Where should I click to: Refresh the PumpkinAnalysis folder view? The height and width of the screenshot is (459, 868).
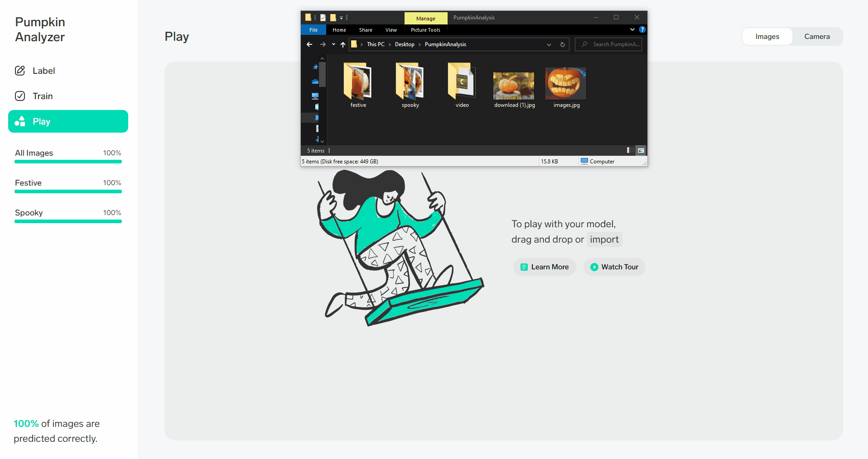tap(562, 44)
